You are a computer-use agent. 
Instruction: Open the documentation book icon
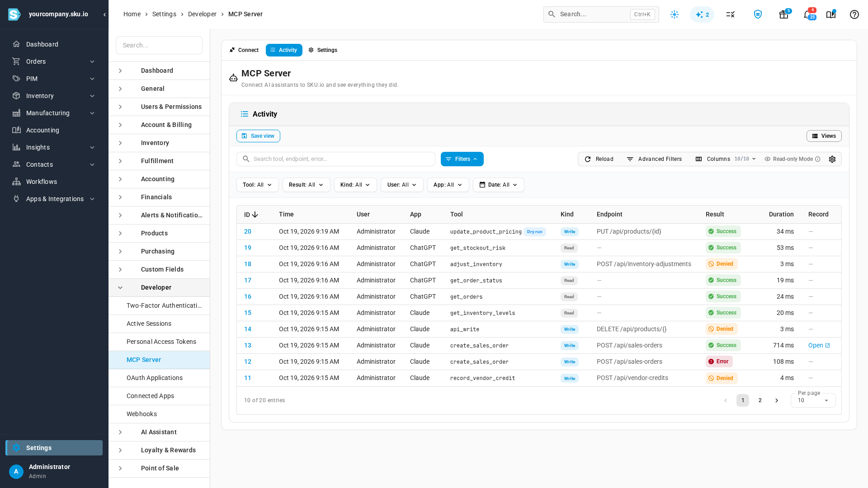(831, 14)
